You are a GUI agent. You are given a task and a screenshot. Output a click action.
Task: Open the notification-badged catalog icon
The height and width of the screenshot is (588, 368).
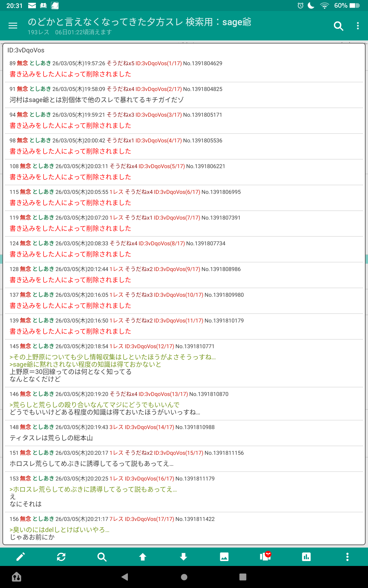click(x=265, y=556)
